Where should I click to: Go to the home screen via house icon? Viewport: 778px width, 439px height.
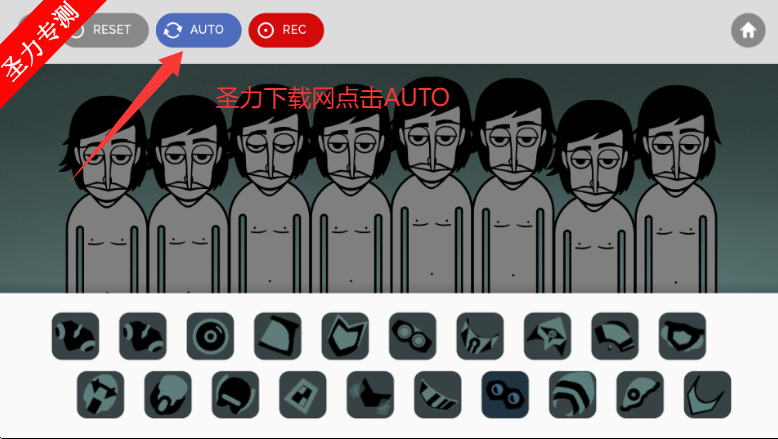(748, 30)
